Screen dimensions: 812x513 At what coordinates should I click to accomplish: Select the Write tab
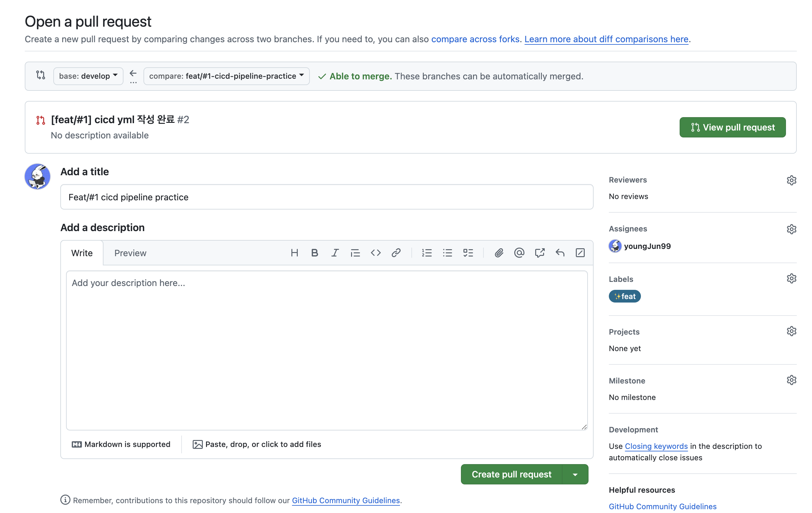(82, 253)
